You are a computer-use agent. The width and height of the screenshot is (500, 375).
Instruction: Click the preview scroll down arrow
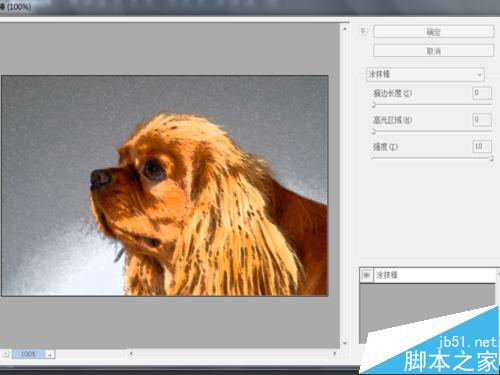pyautogui.click(x=345, y=343)
